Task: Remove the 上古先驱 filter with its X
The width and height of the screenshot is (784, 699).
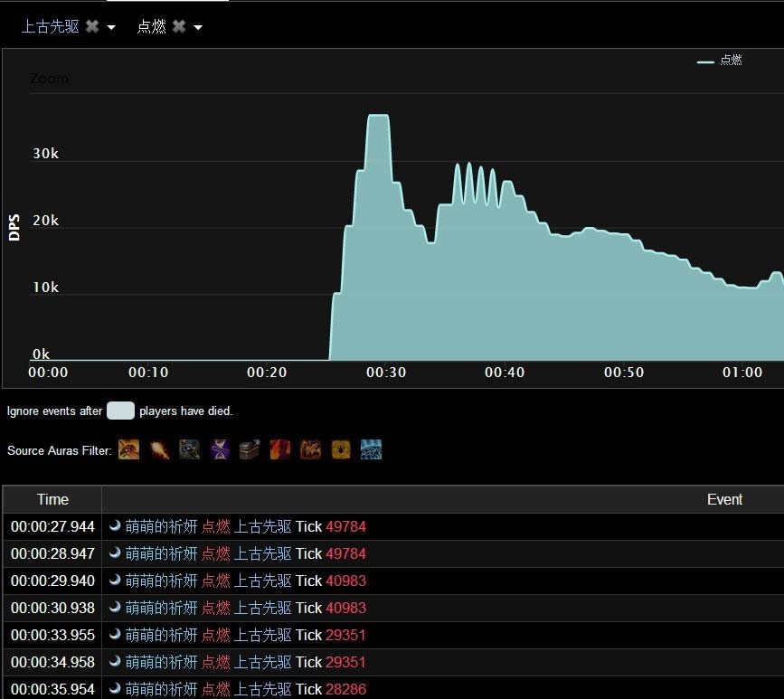Action: click(x=91, y=27)
